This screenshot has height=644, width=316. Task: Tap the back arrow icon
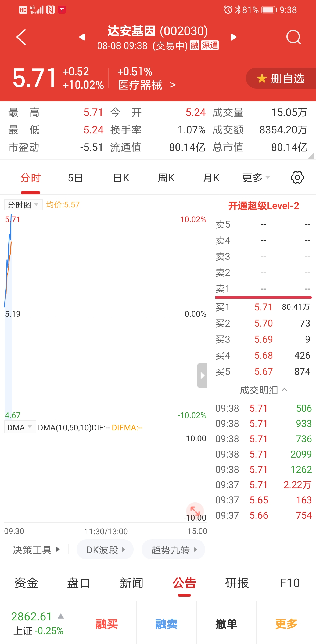21,37
